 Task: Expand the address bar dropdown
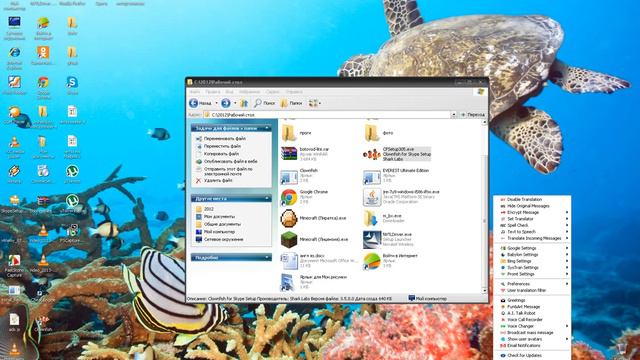tap(453, 115)
